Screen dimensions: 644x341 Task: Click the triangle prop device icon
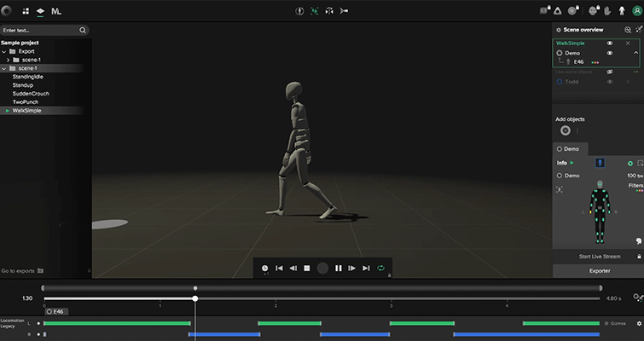click(557, 11)
